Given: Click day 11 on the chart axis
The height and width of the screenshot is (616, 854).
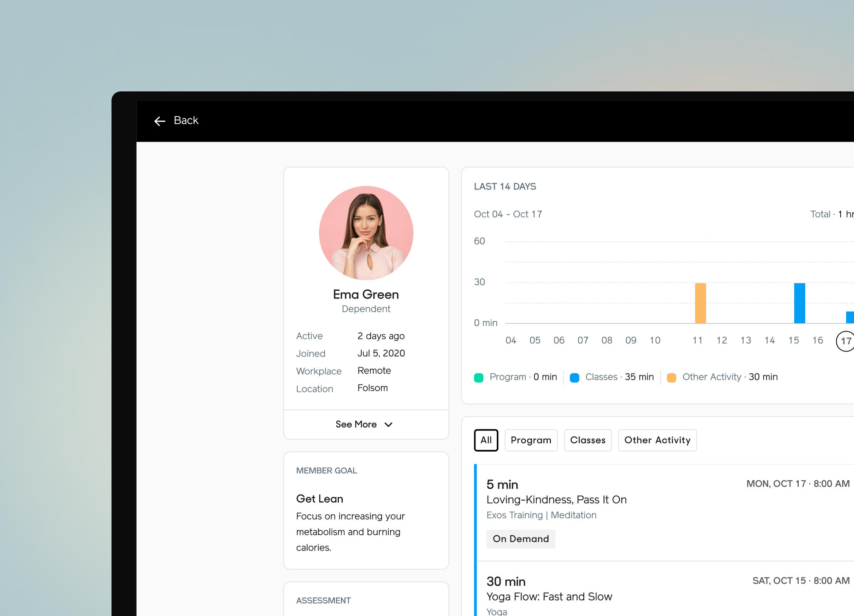Looking at the screenshot, I should point(697,340).
